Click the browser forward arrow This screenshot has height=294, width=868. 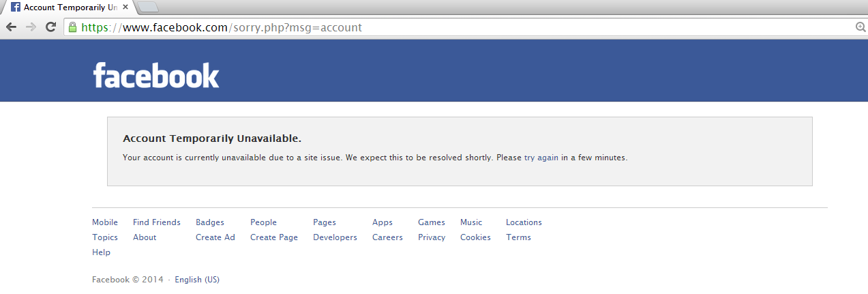pyautogui.click(x=31, y=27)
